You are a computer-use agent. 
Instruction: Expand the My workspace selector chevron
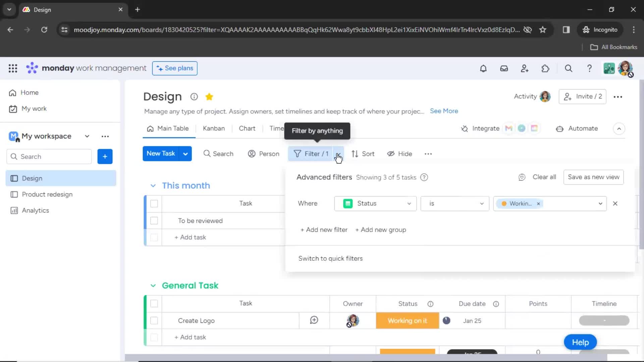coord(87,136)
